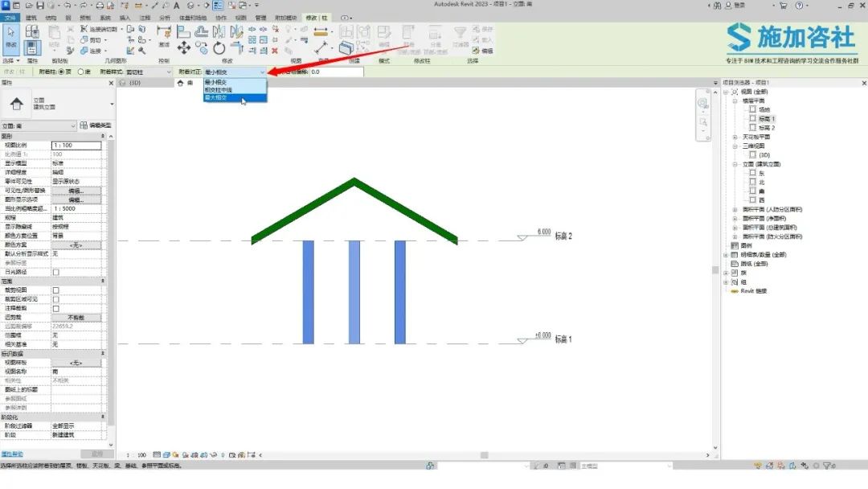Select the Base (底) attach radio button
This screenshot has width=868, height=489.
[81, 72]
